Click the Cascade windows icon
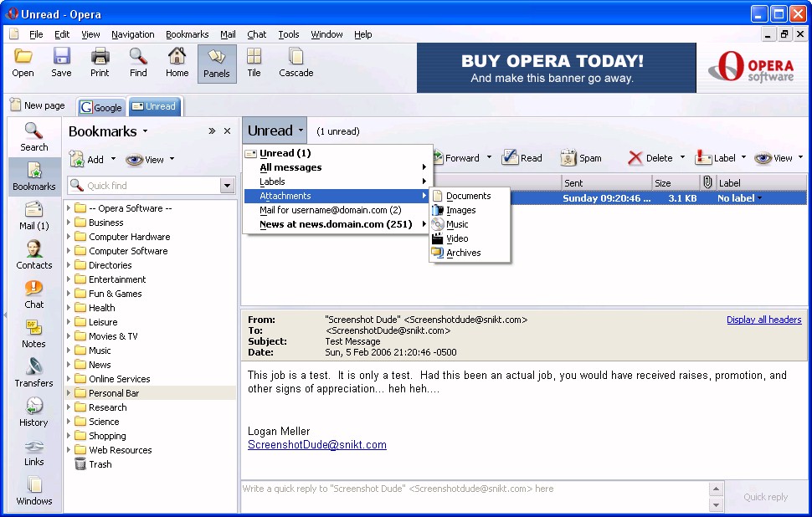 tap(296, 63)
